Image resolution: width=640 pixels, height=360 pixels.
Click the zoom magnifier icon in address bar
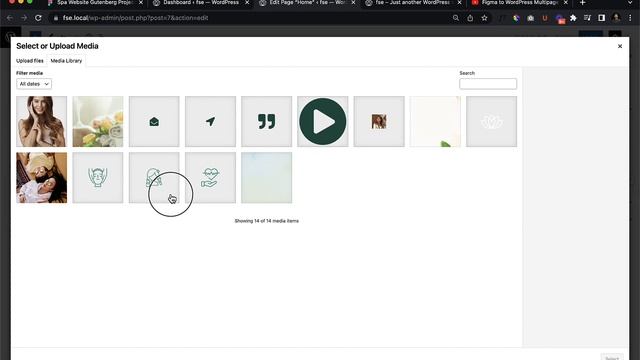click(x=456, y=18)
